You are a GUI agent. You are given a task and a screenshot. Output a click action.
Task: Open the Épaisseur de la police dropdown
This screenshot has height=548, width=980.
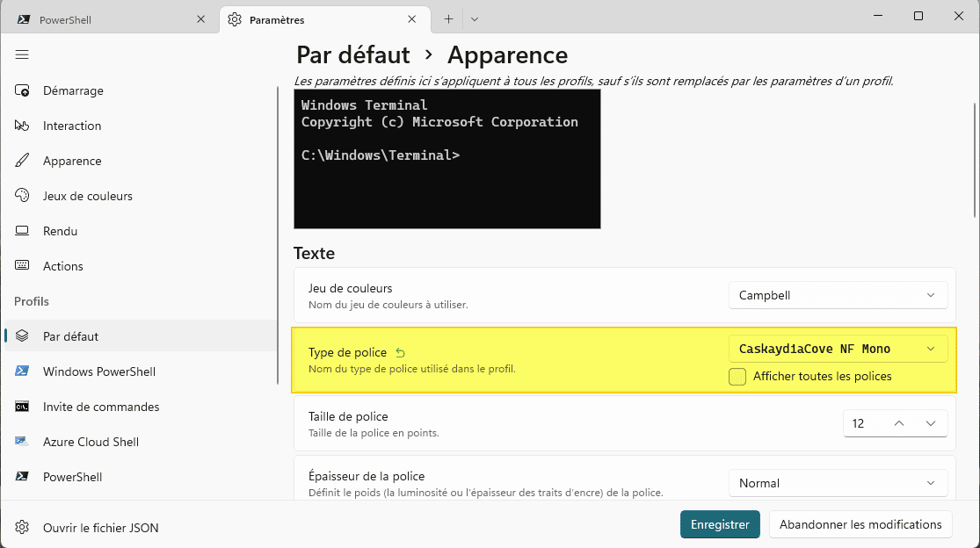[x=838, y=483]
